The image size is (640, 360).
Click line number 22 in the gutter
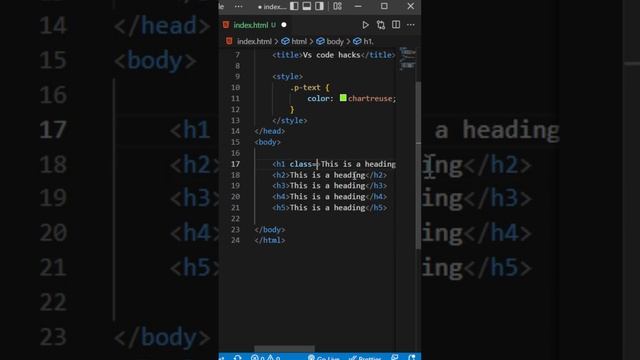point(236,219)
